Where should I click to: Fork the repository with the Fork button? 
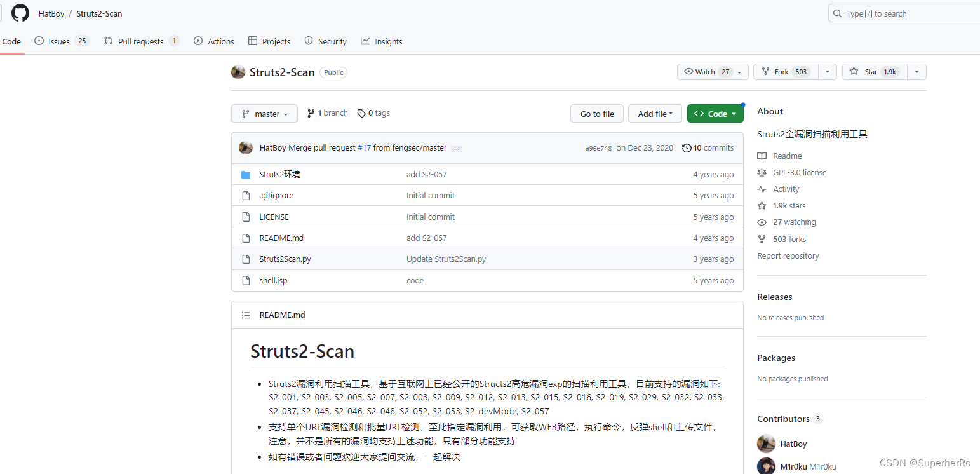point(786,72)
